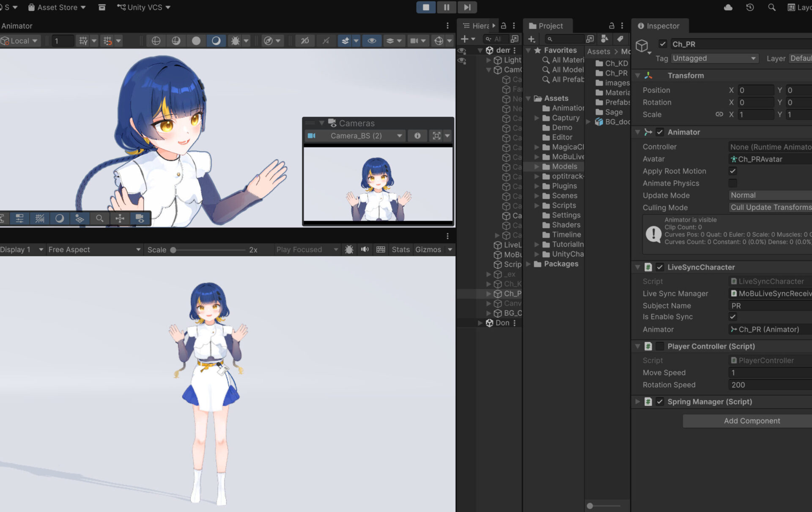This screenshot has height=512, width=812.
Task: Disable Apply Root Motion in the Animator
Action: click(x=733, y=171)
